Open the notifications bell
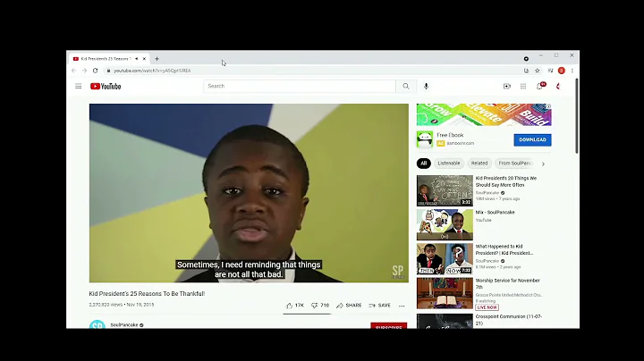 [540, 86]
